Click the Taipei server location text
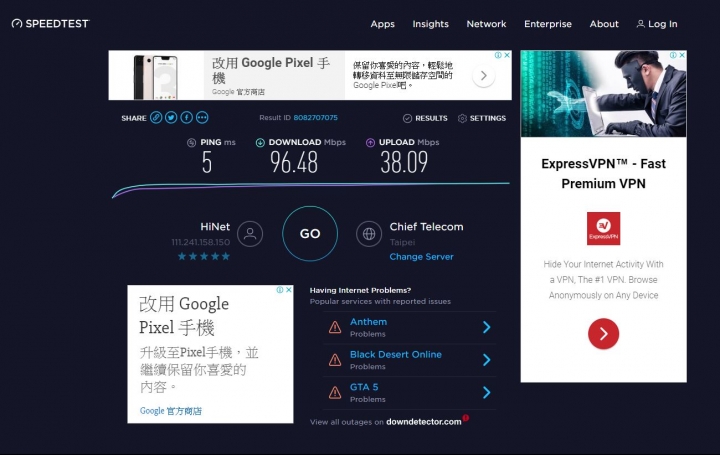This screenshot has height=455, width=720. (402, 242)
